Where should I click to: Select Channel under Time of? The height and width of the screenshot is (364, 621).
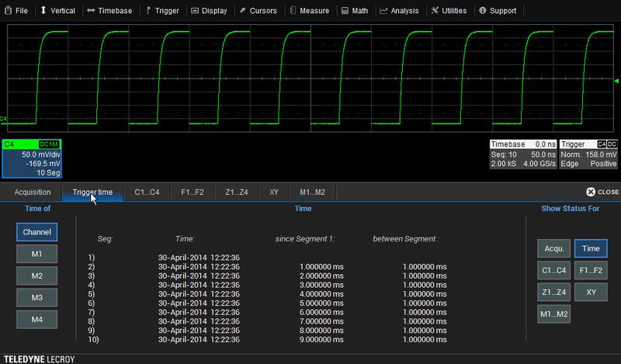point(36,232)
